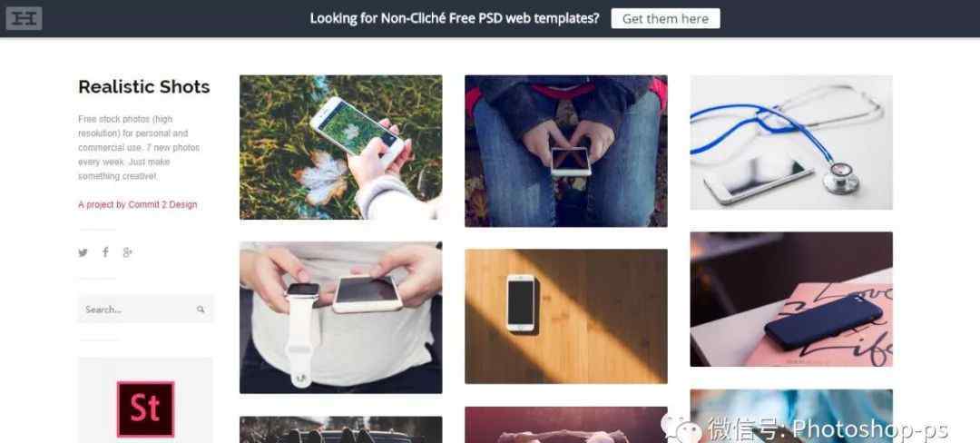980x443 pixels.
Task: Open the dark phone on pink book photo
Action: coord(791,300)
